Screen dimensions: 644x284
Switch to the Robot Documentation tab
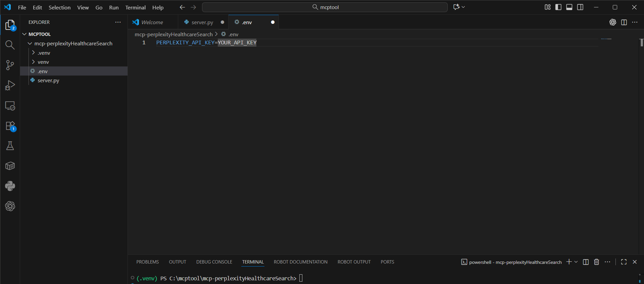(301, 262)
